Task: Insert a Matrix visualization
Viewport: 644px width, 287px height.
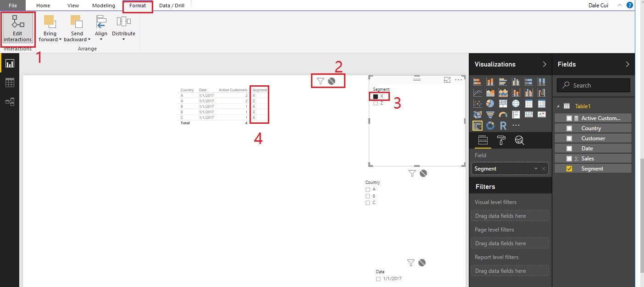Action: click(x=542, y=103)
